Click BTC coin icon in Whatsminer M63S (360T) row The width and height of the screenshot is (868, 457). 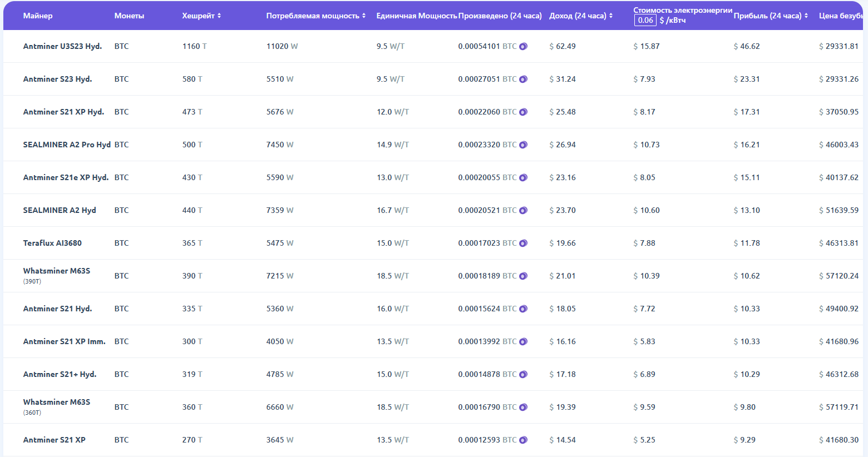(523, 408)
